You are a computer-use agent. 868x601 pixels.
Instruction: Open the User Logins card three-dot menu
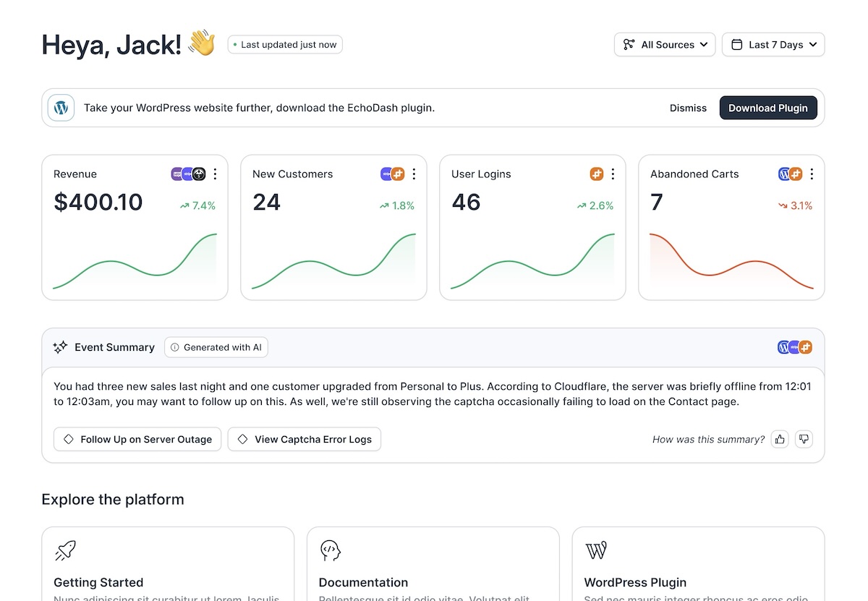coord(613,174)
